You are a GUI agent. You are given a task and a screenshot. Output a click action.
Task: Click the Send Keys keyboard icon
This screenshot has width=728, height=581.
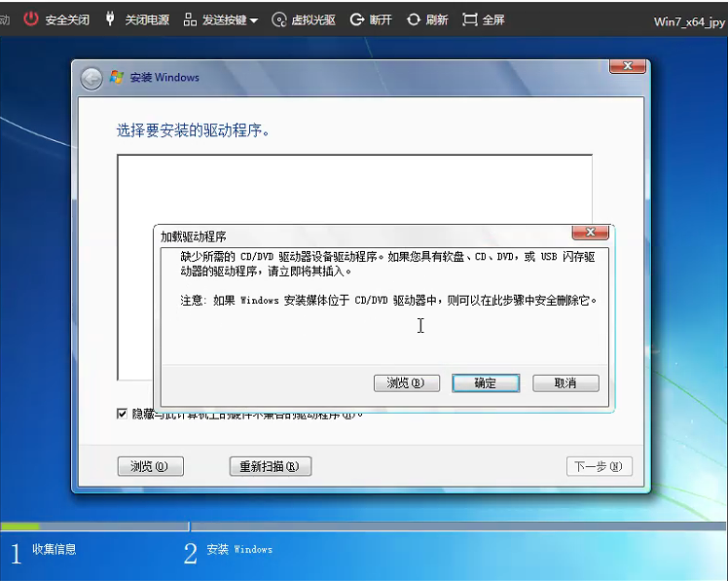(188, 19)
